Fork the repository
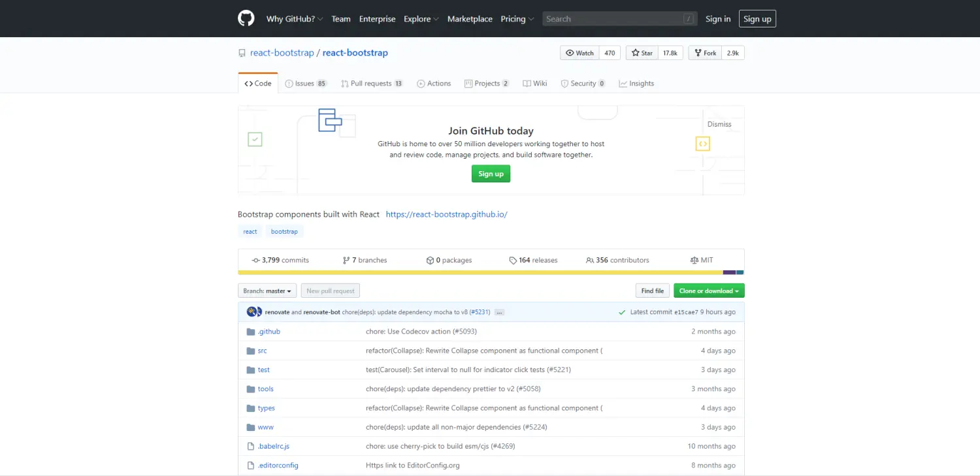 pos(706,53)
